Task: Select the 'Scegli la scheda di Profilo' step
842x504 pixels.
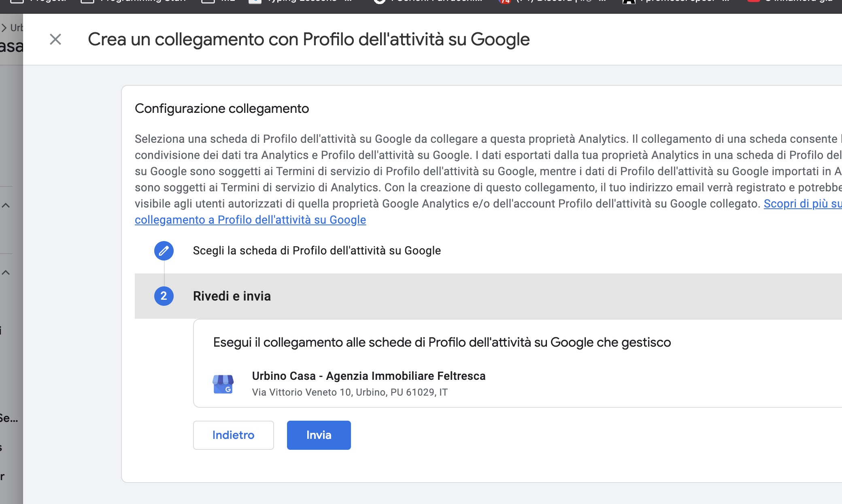Action: tap(317, 250)
